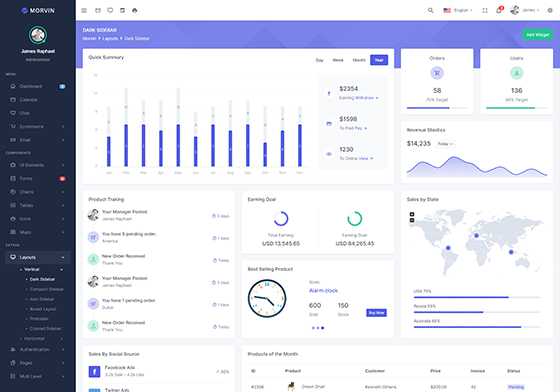Screen dimensions: 560x392
Task: Open the chat icon in top toolbar
Action: tap(110, 10)
